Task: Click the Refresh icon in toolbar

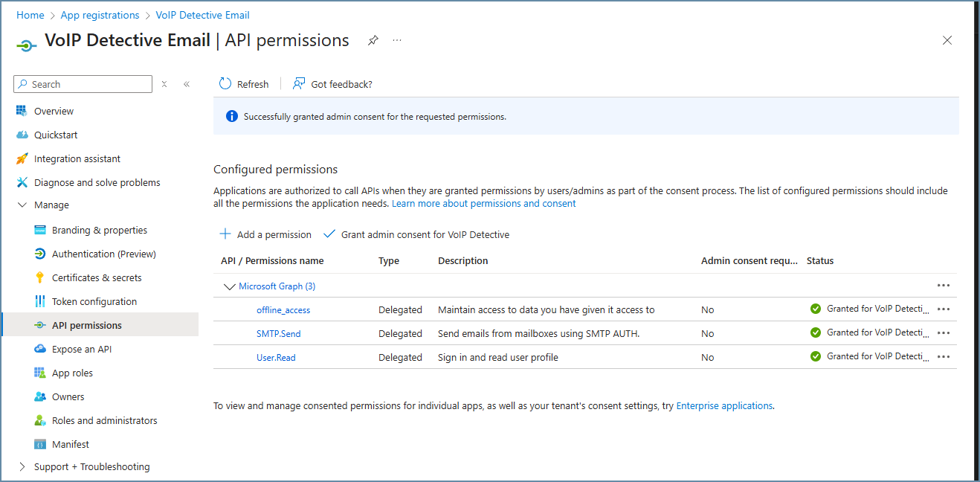Action: coord(225,84)
